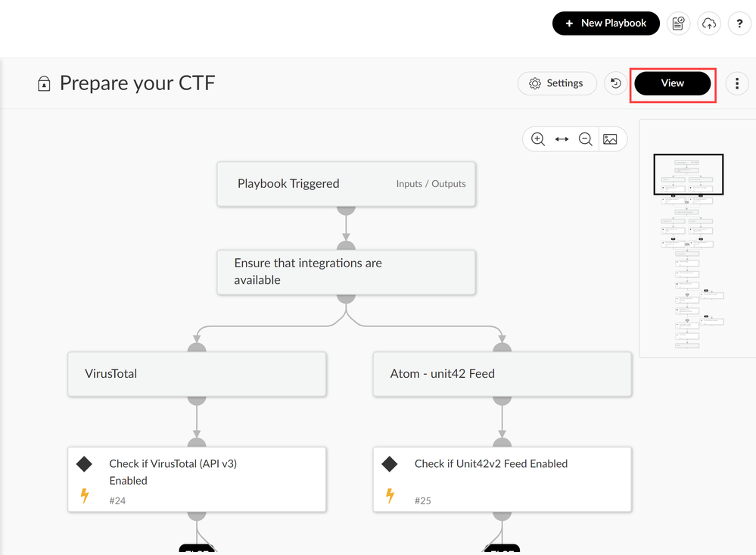The height and width of the screenshot is (555, 756).
Task: Select the Atom - unit42 Feed node
Action: pyautogui.click(x=502, y=373)
